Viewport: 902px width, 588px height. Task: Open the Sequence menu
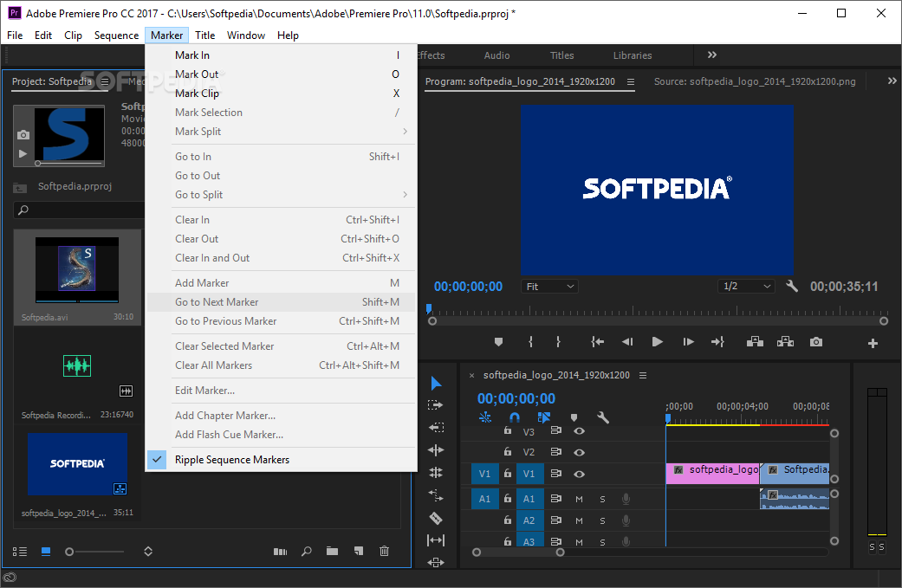[x=116, y=35]
